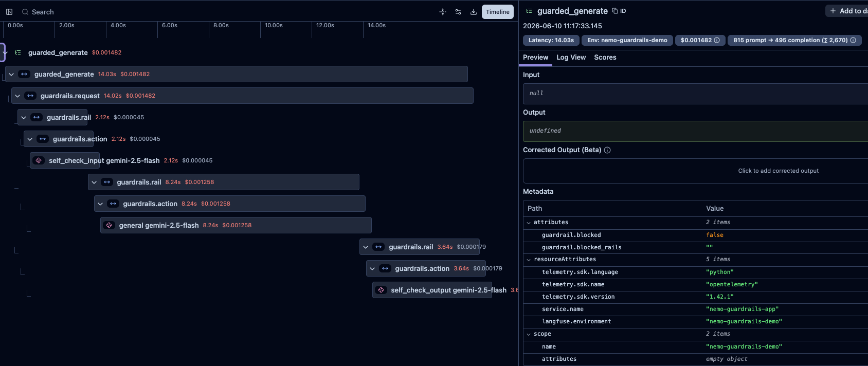Click span icon of guardrails.action 2.12s
868x366 pixels.
[x=43, y=139]
